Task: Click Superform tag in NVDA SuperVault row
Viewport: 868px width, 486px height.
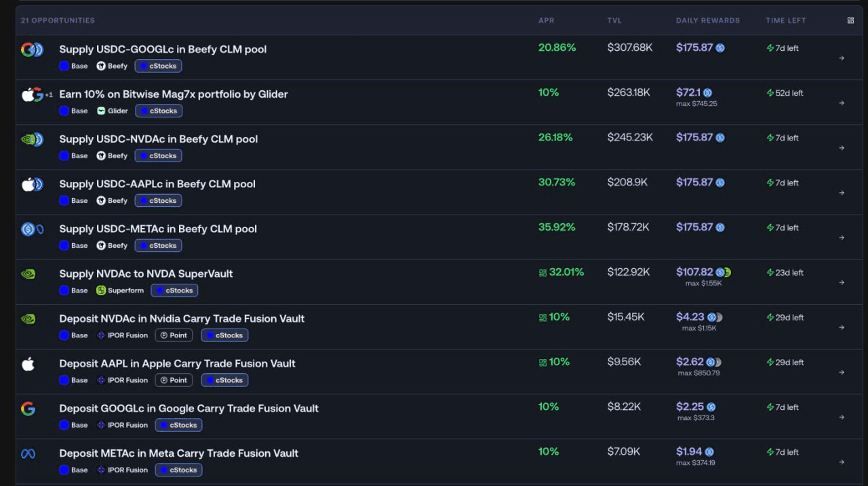Action: coord(120,291)
